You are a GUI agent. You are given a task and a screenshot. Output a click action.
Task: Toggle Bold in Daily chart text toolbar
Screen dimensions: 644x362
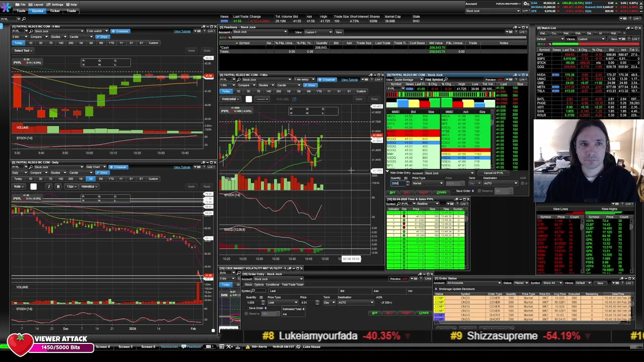pos(58,187)
